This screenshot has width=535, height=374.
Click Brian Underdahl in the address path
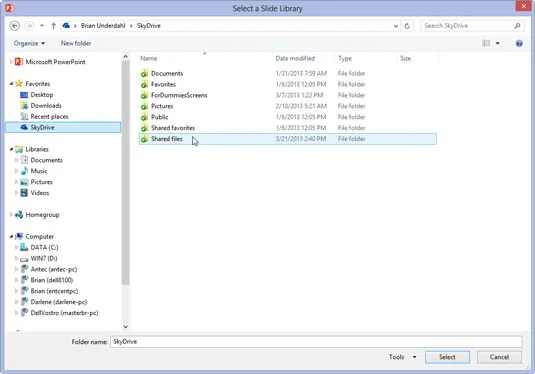(103, 26)
